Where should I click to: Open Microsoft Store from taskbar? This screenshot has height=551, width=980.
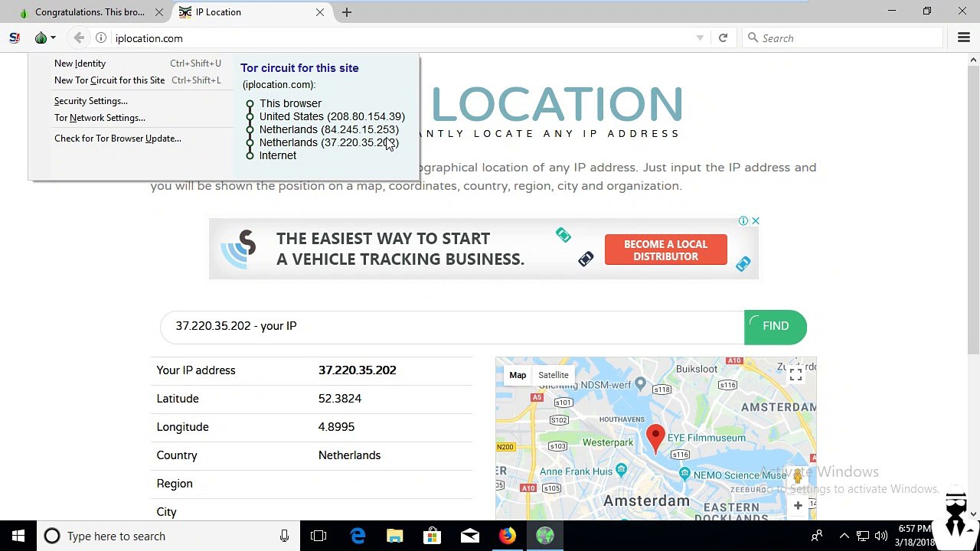(433, 536)
